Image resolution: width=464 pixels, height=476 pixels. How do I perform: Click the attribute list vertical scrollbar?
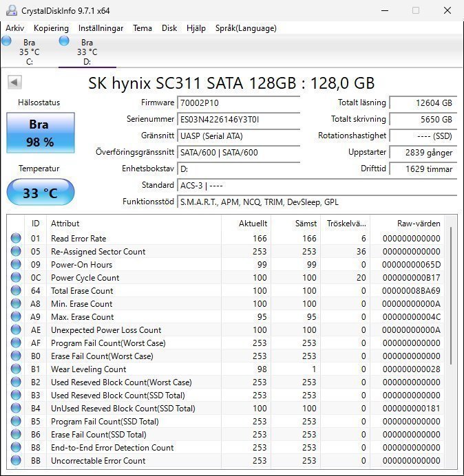pyautogui.click(x=452, y=296)
